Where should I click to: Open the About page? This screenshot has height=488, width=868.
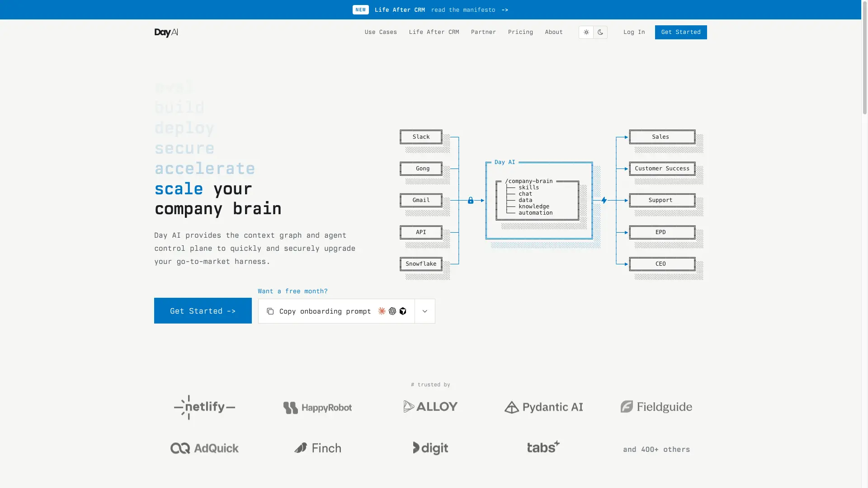(x=554, y=32)
